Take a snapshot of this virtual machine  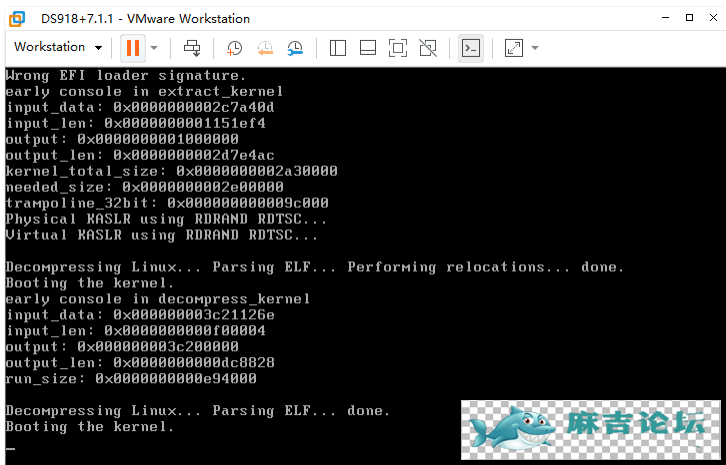235,48
